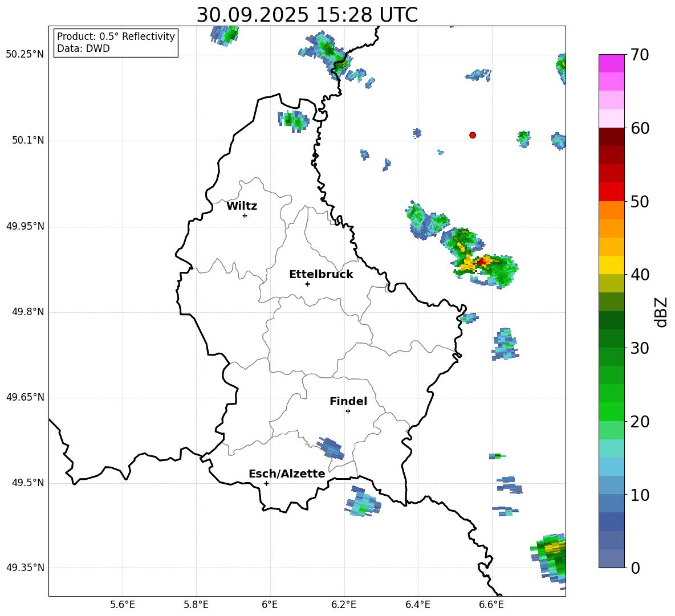Click the "Wiltz" city label
This screenshot has width=675, height=616.
pos(242,206)
